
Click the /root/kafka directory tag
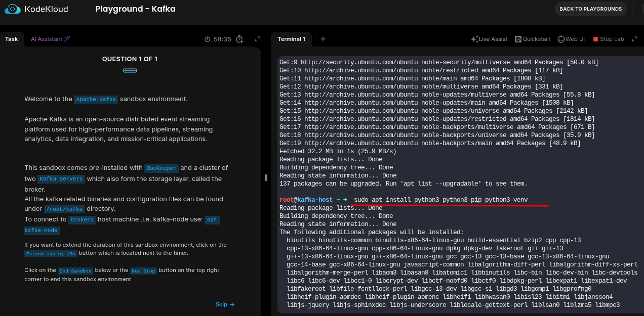click(64, 209)
